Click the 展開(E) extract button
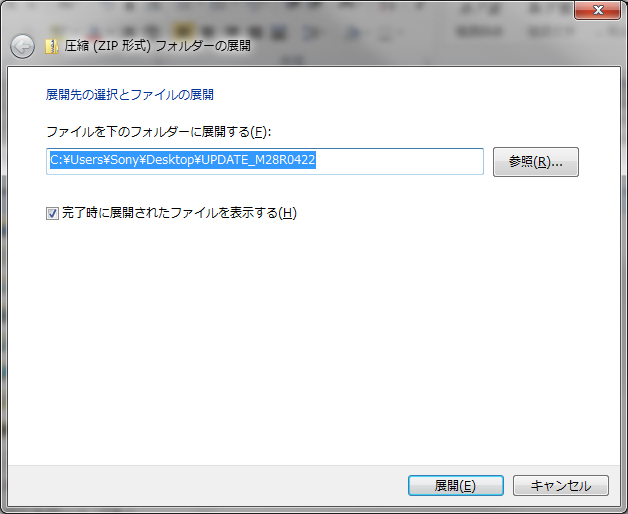The height and width of the screenshot is (514, 628). (x=453, y=485)
